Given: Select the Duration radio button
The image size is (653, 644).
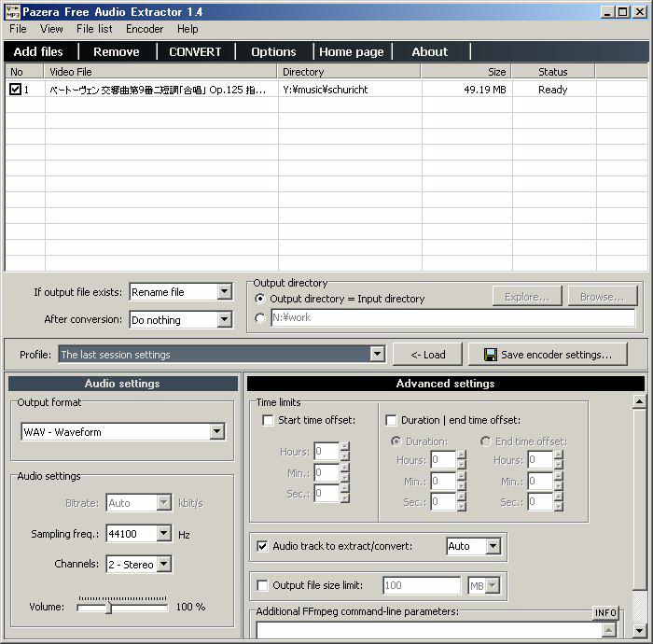Looking at the screenshot, I should pyautogui.click(x=396, y=441).
